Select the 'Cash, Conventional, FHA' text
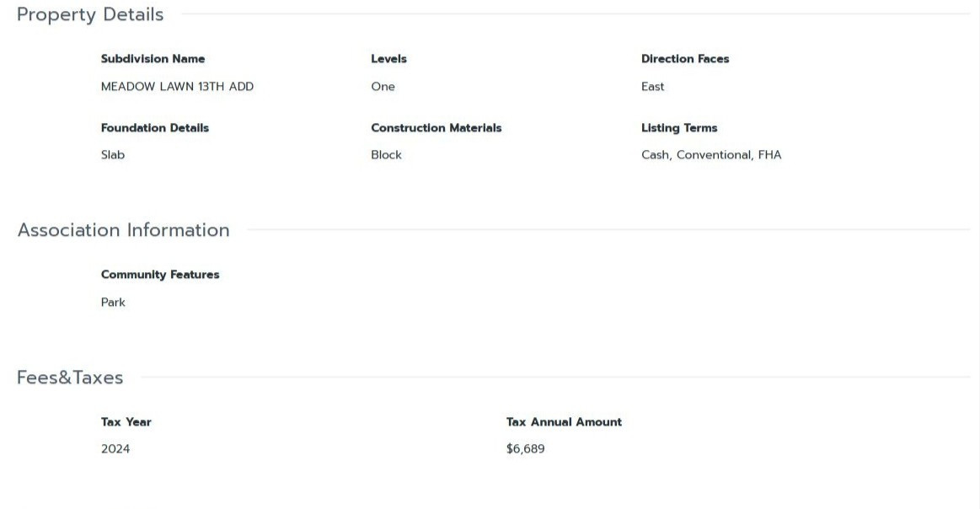Screen dimensions: 980x509 coord(711,155)
